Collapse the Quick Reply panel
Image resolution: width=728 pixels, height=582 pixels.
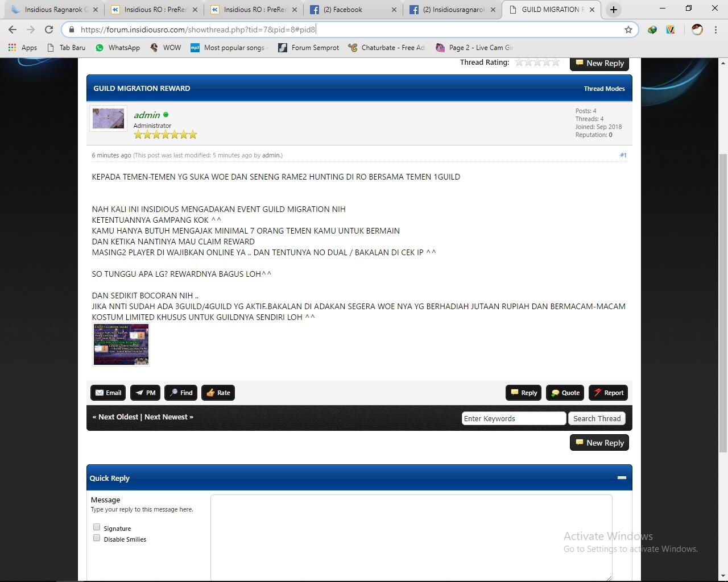click(622, 478)
